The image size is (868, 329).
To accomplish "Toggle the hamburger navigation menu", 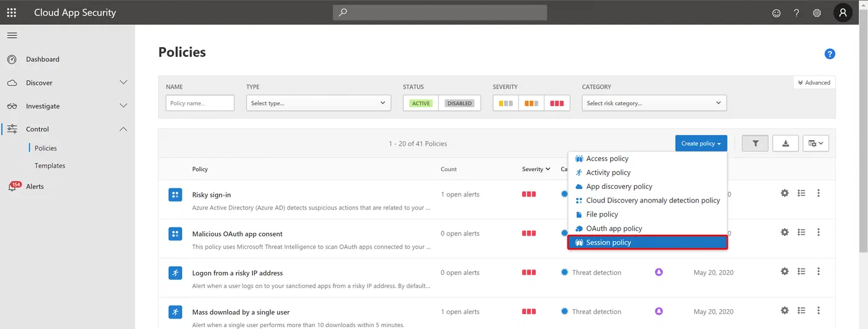I will point(12,35).
